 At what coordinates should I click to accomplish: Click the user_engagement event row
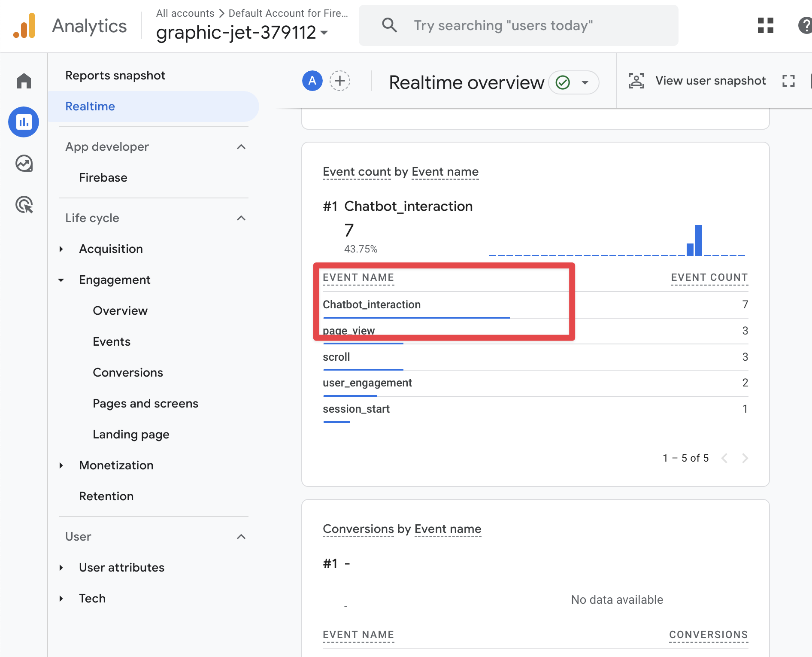[x=536, y=383]
